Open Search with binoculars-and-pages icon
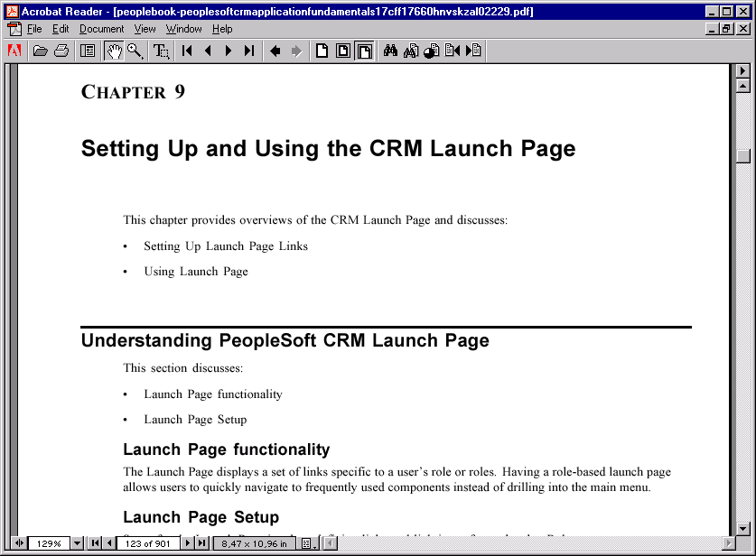The height and width of the screenshot is (556, 756). tap(411, 51)
